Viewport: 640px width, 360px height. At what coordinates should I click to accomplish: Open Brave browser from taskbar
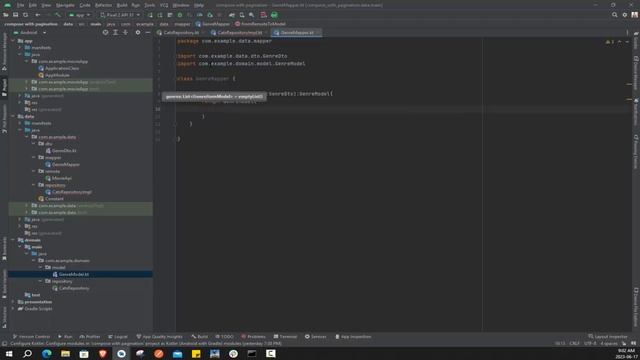tap(103, 353)
